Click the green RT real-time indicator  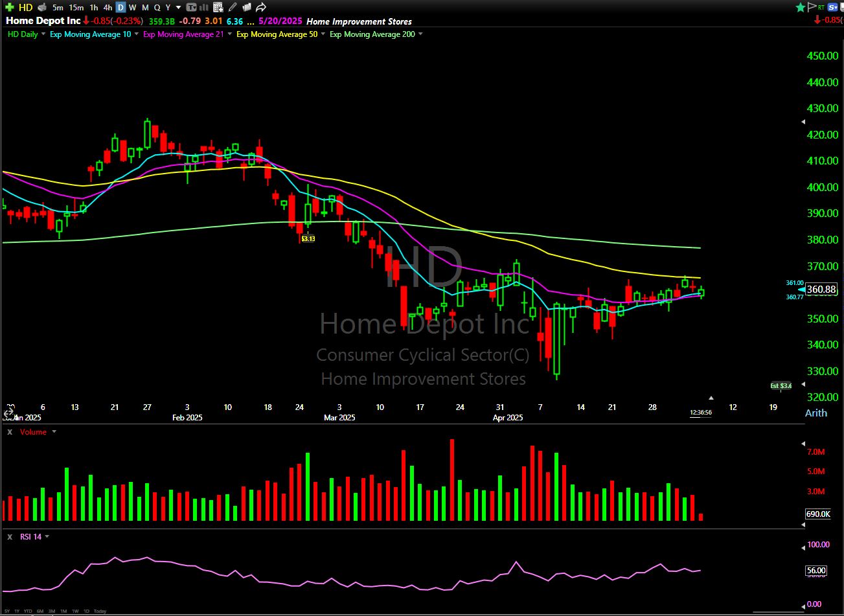pyautogui.click(x=821, y=7)
